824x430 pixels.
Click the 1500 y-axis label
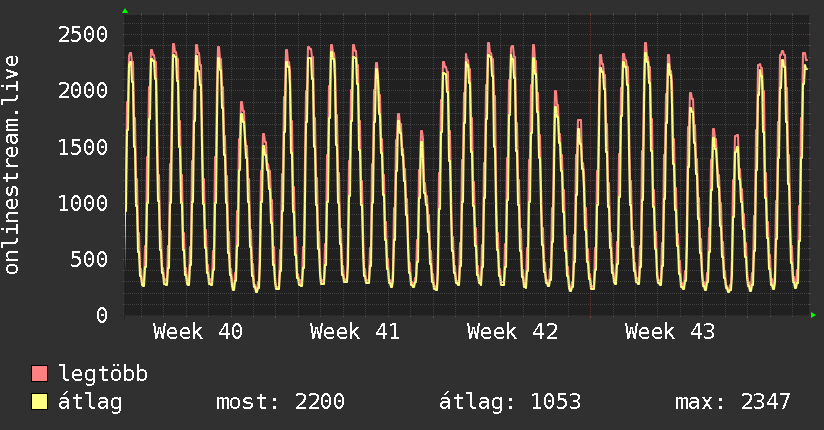coord(83,147)
